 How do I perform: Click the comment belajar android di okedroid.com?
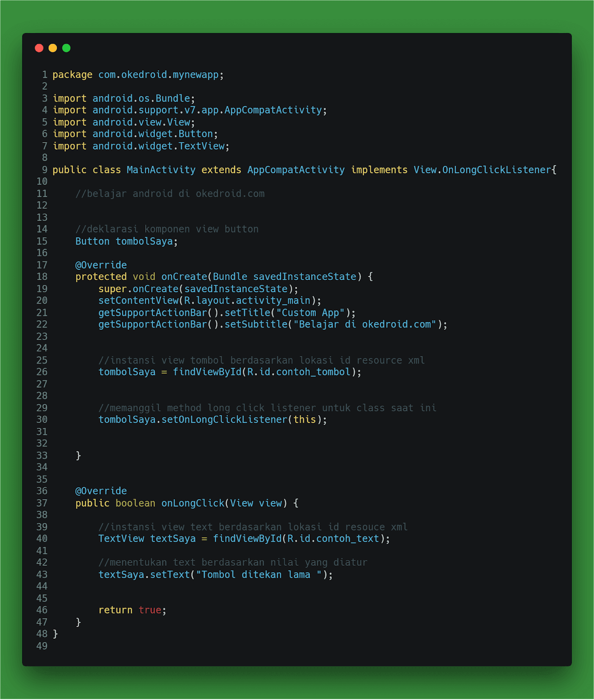(170, 194)
